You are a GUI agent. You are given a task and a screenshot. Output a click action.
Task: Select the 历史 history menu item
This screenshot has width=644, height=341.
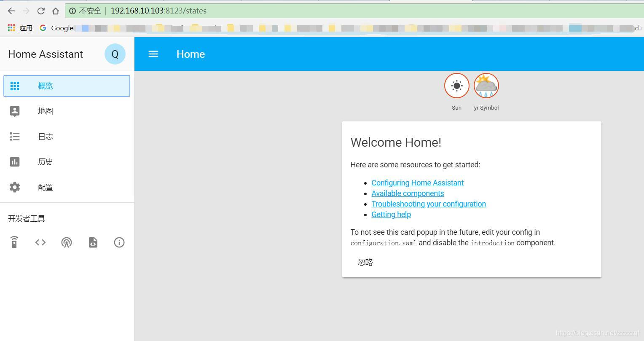[67, 162]
